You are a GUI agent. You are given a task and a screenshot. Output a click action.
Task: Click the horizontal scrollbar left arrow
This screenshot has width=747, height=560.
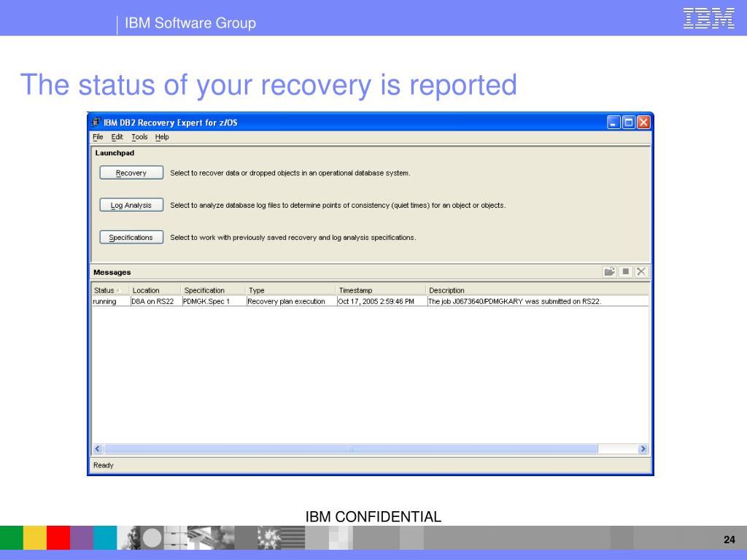pyautogui.click(x=98, y=448)
